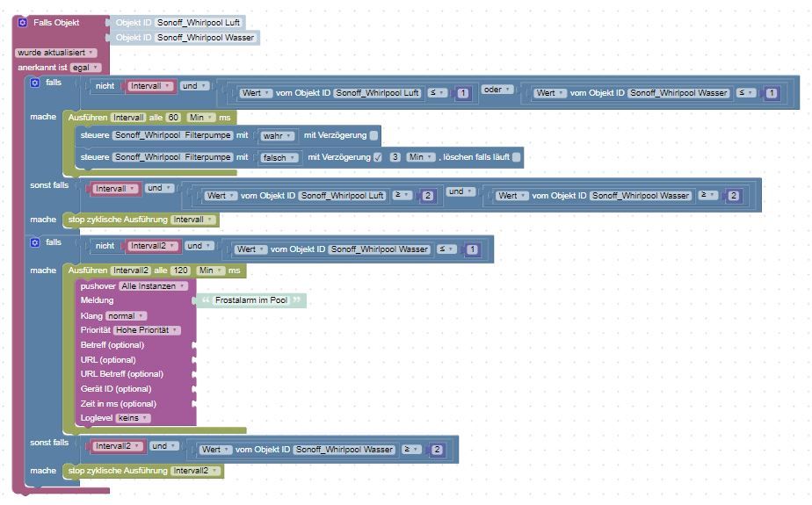812x505 pixels.
Task: Open the 'und' dropdown next to 'nicht Intervall2'
Action: pyautogui.click(x=199, y=246)
